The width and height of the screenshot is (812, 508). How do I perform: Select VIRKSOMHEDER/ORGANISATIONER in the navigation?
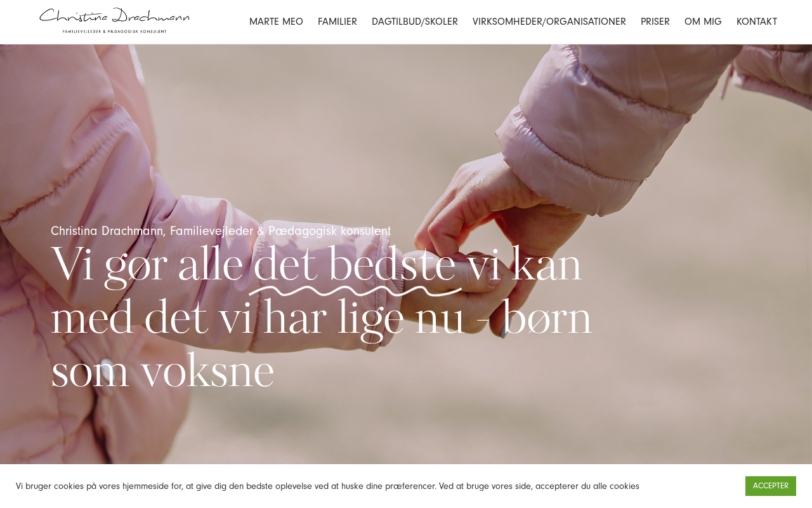coord(549,22)
